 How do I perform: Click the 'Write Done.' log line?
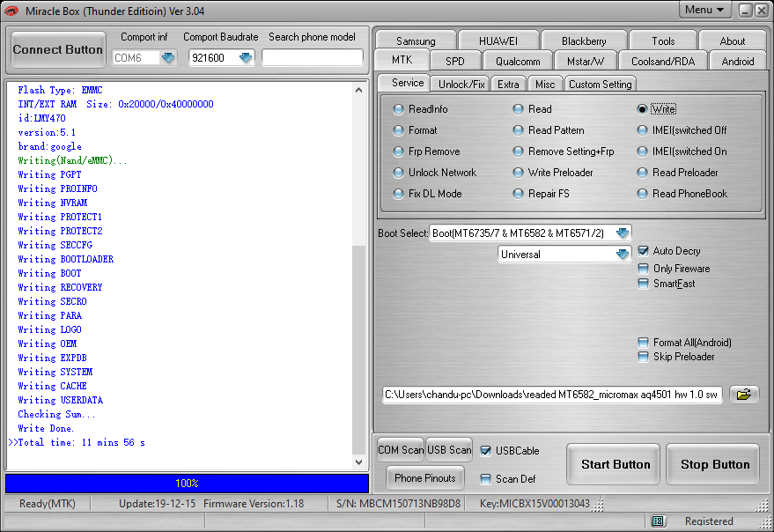coord(46,428)
